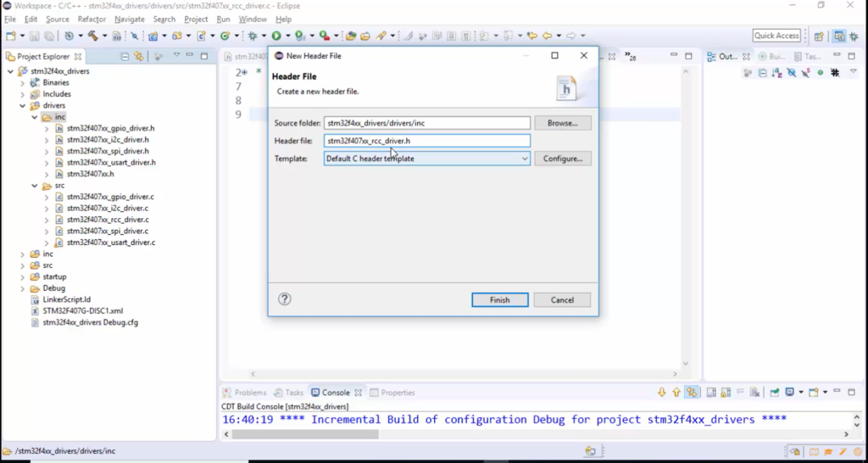
Task: Switch to the Problems tab
Action: 244,392
